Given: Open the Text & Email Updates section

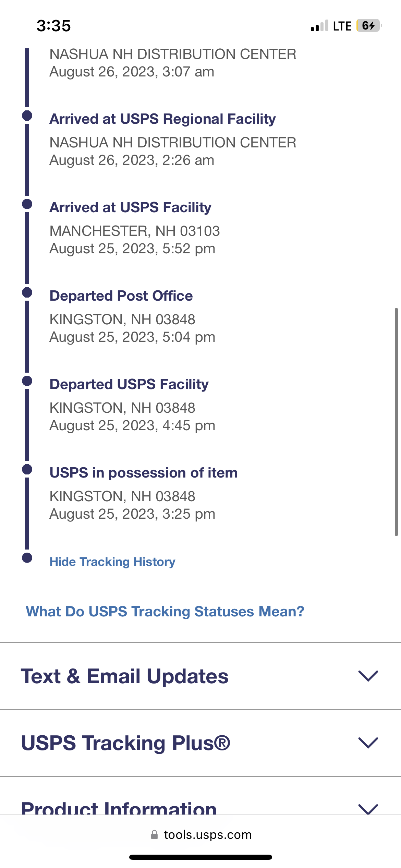Looking at the screenshot, I should (x=200, y=676).
